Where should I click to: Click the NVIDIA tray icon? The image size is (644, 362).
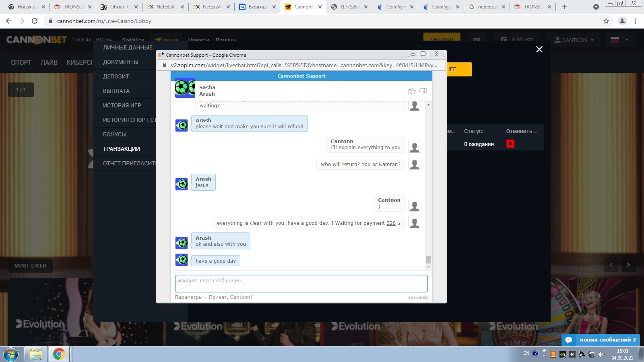click(x=563, y=354)
